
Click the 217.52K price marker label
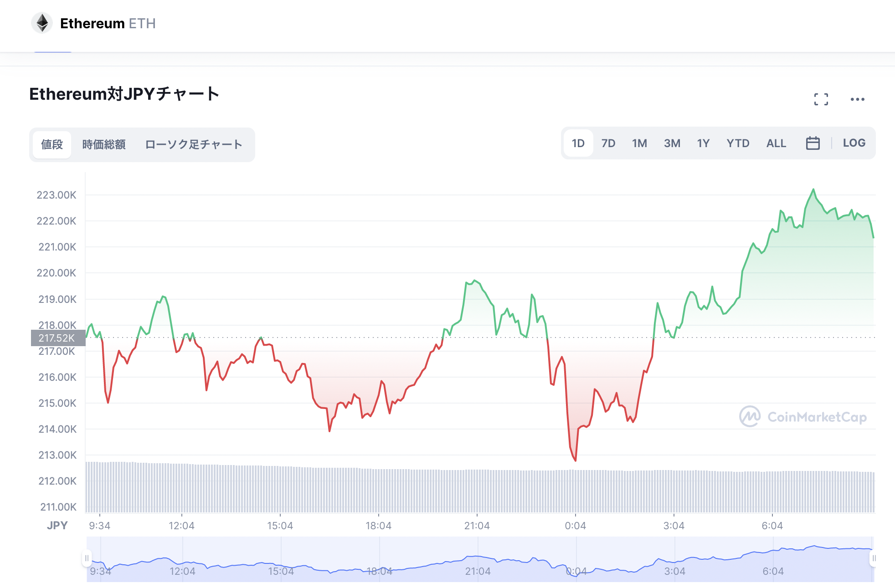(x=58, y=338)
